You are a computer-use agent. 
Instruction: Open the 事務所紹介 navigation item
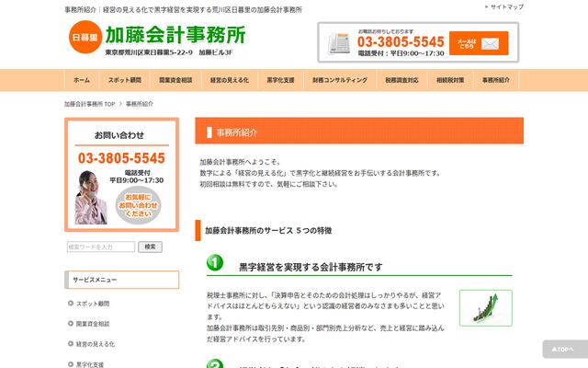496,80
